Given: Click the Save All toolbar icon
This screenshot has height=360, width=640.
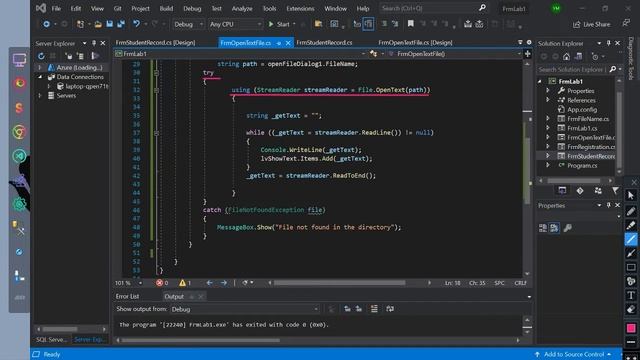Looking at the screenshot, I should [x=121, y=24].
